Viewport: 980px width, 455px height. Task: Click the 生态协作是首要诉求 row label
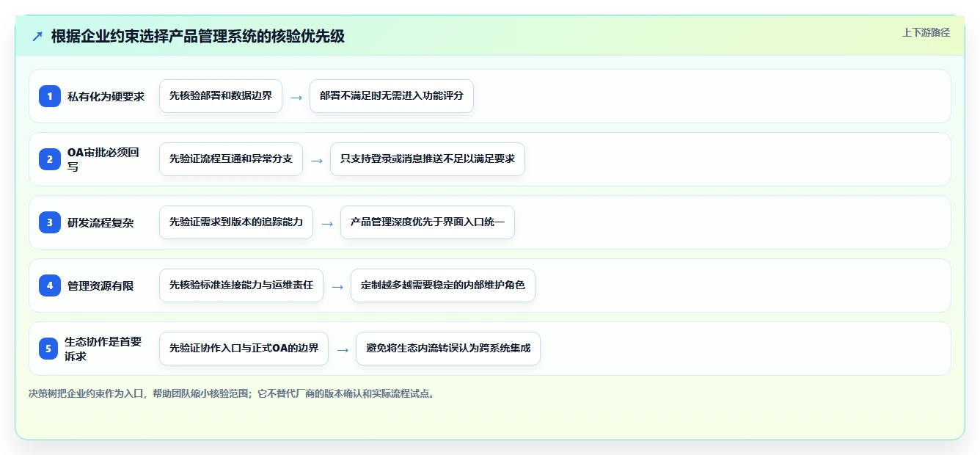click(x=103, y=349)
